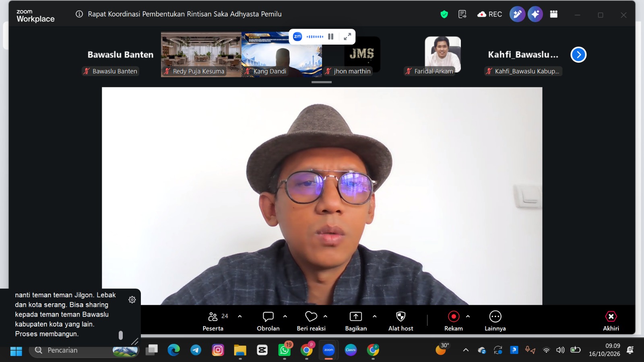Expand the Bagikan options arrow
Viewport: 644px width, 362px height.
click(x=375, y=317)
